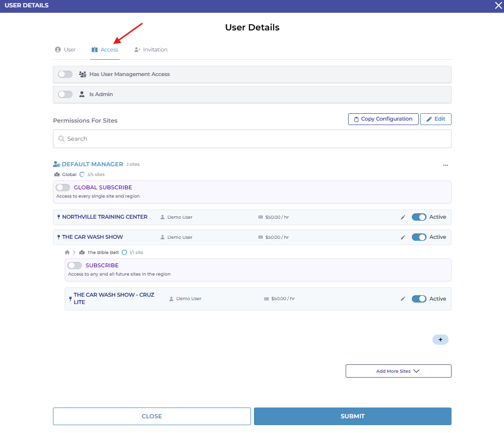
Task: Click the Copy Configuration button
Action: coord(383,119)
